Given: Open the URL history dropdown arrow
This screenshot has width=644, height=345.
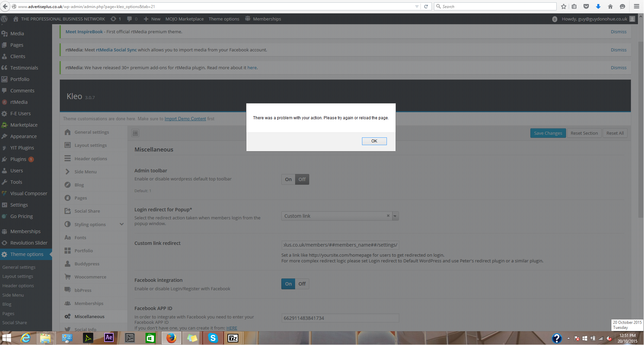Looking at the screenshot, I should click(417, 6).
